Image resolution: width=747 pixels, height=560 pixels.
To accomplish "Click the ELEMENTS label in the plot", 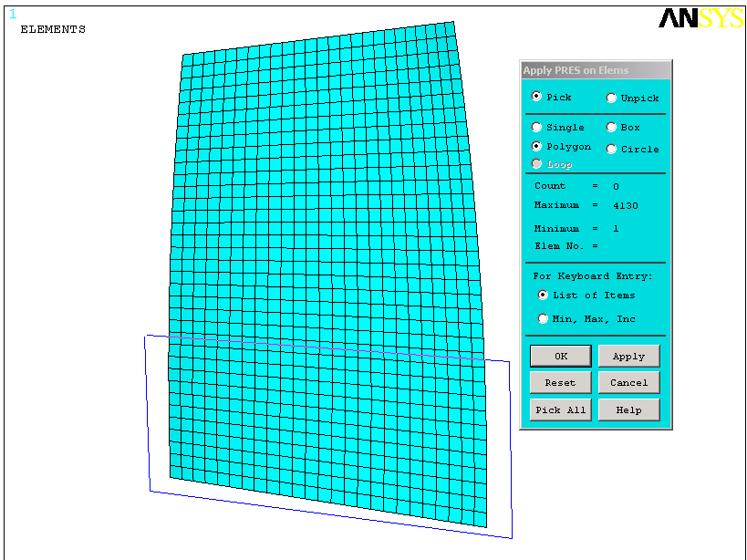I will click(x=53, y=29).
